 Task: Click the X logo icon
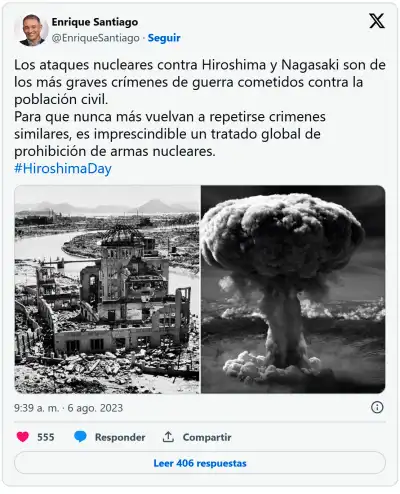377,21
